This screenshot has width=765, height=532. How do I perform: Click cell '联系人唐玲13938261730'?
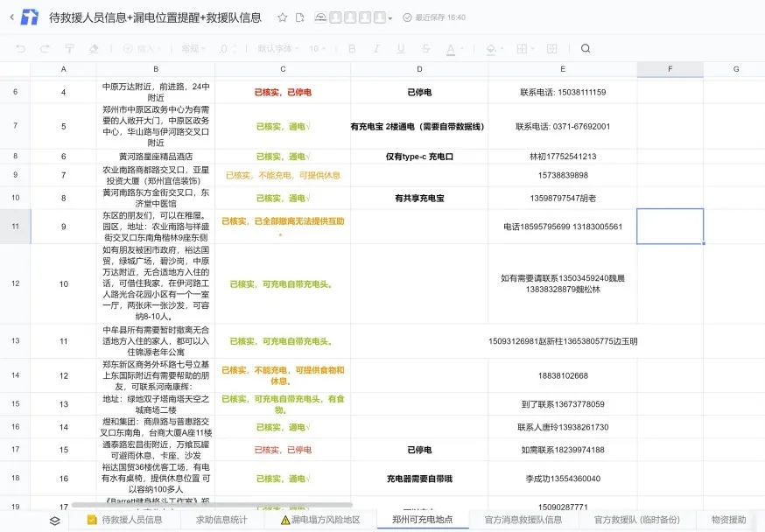point(563,427)
